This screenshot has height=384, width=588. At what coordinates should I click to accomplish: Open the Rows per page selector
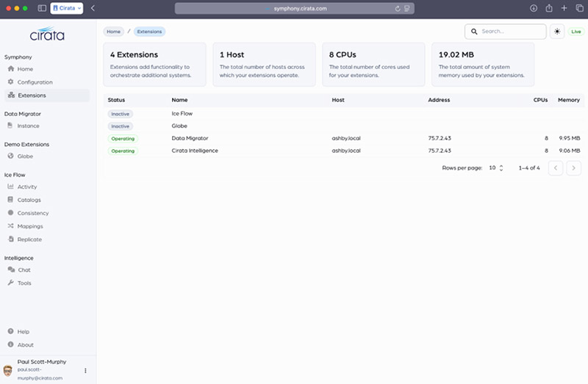coord(496,168)
